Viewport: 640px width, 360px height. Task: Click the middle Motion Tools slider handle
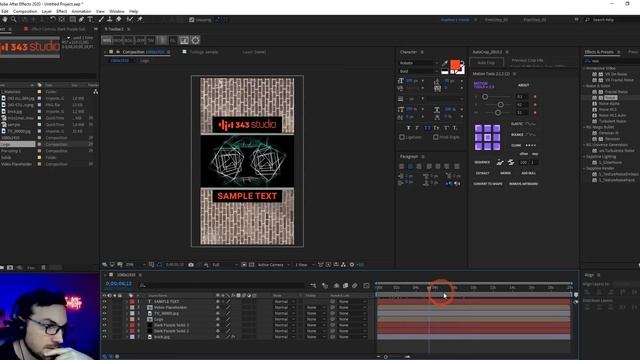tap(500, 104)
